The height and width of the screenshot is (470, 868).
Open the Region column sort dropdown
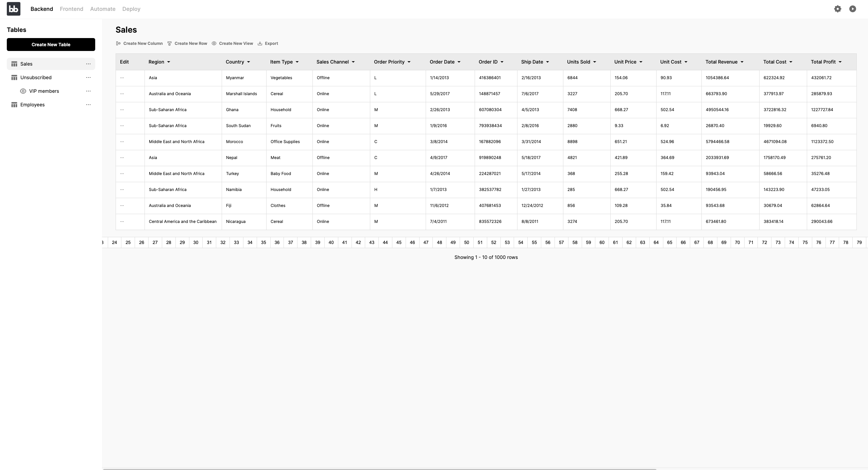(x=169, y=62)
